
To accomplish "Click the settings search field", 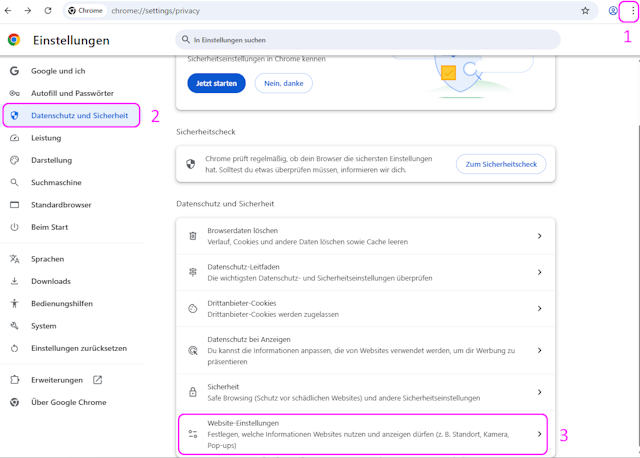I will tap(370, 40).
